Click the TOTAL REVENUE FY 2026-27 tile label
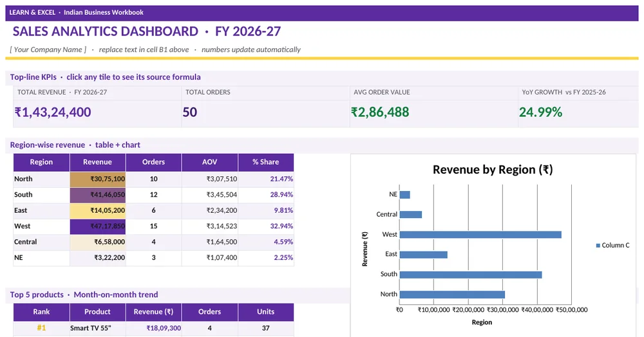This screenshot has width=644, height=337. (62, 92)
